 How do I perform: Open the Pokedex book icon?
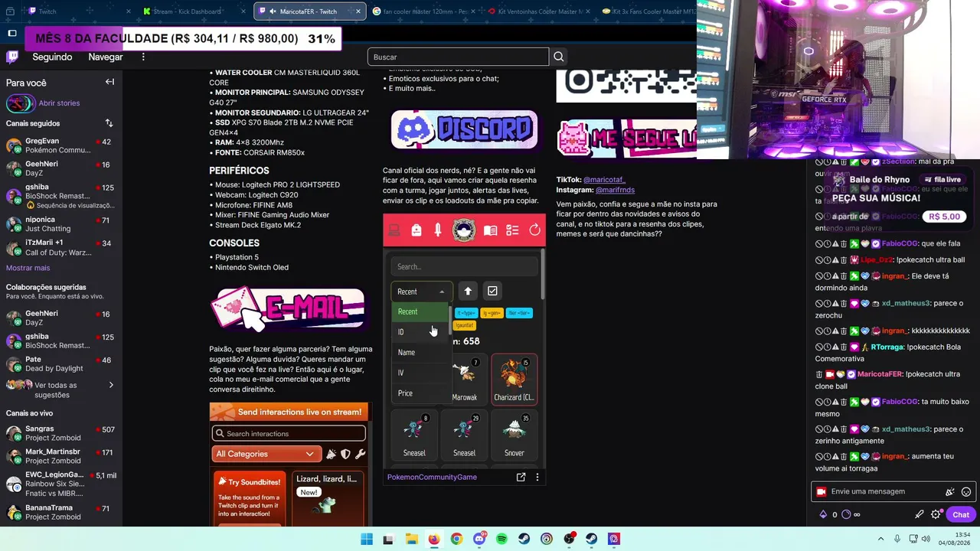click(x=491, y=230)
